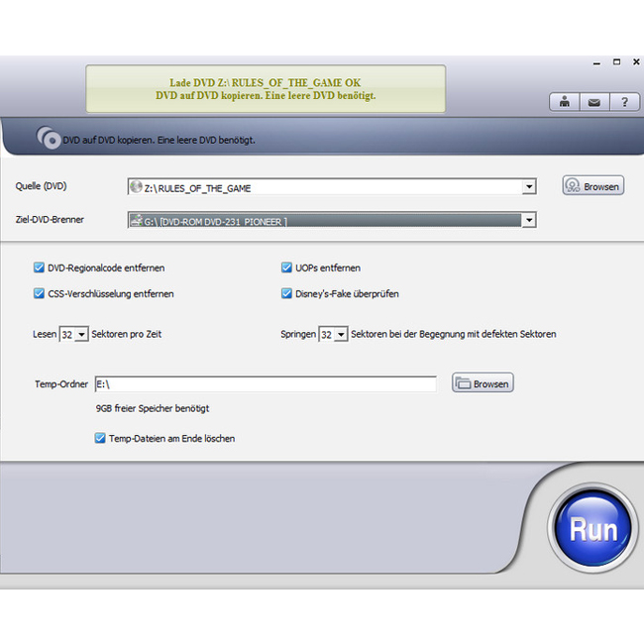
Task: Disable DVD-Regionalcode entfernen checkbox
Action: point(39,268)
